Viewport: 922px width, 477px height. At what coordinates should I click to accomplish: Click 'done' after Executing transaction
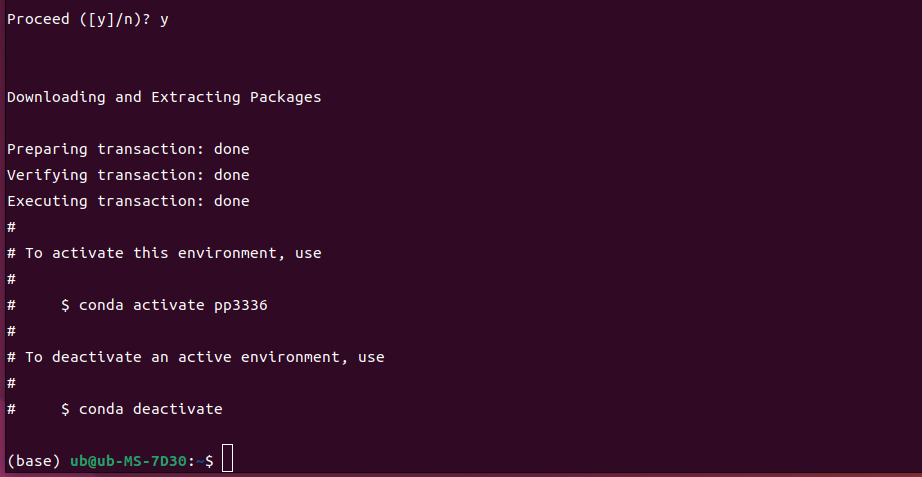(231, 201)
